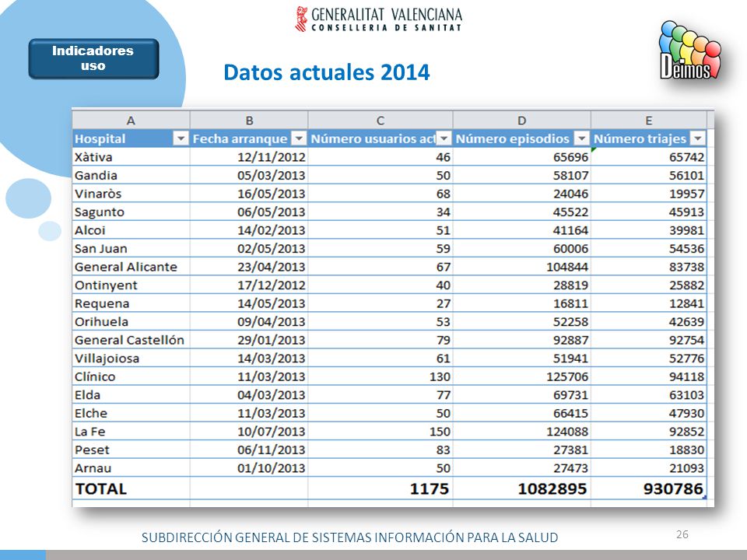This screenshot has width=747, height=560.
Task: Select the Ontinyent hospital cell
Action: click(x=131, y=285)
